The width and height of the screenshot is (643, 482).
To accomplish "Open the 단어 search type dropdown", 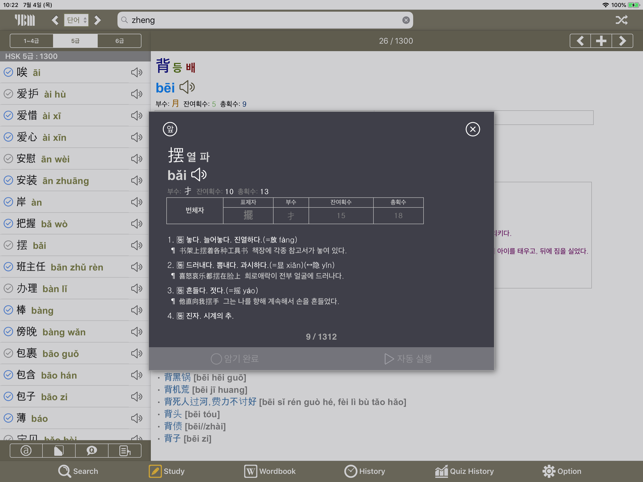I will point(76,20).
